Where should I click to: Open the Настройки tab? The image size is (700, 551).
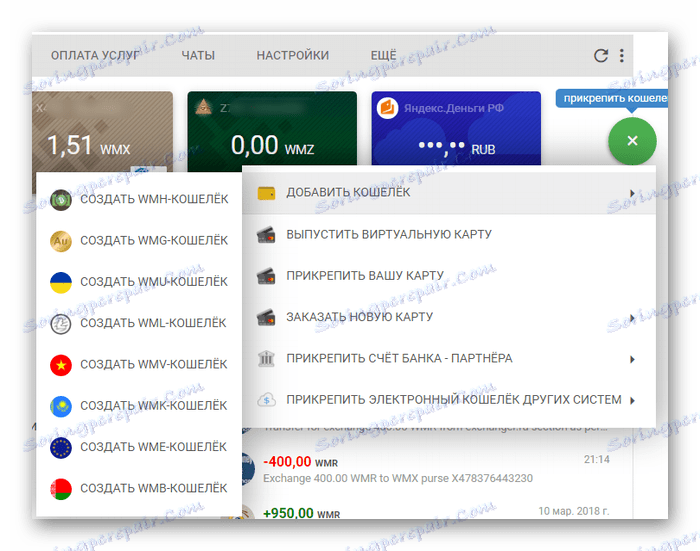pos(292,55)
